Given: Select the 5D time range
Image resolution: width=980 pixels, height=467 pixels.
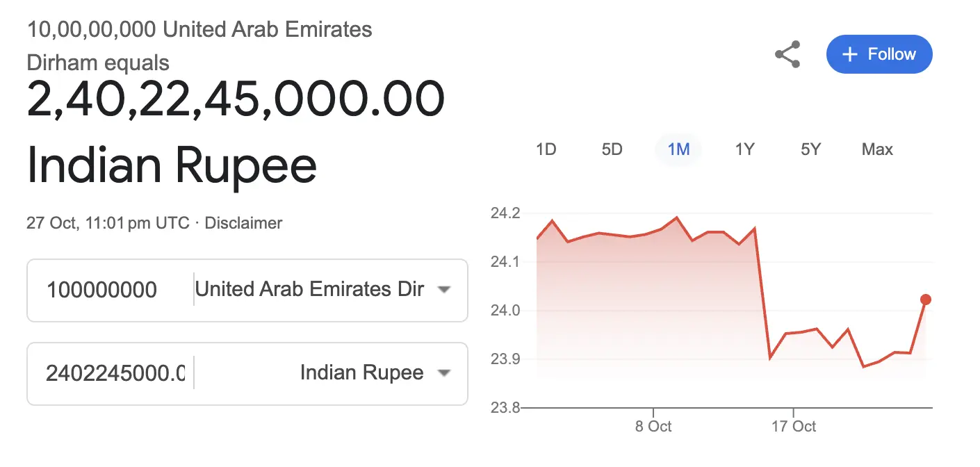Looking at the screenshot, I should pyautogui.click(x=612, y=149).
